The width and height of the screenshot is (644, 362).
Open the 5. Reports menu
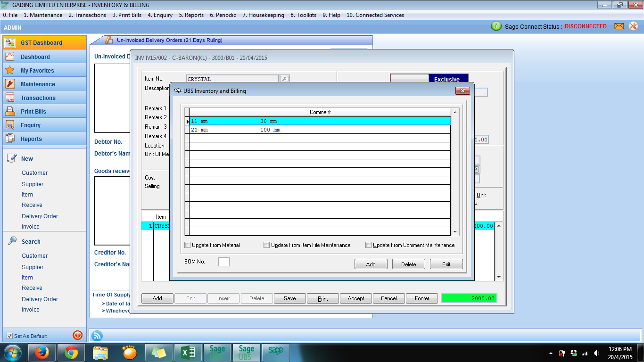(x=191, y=15)
